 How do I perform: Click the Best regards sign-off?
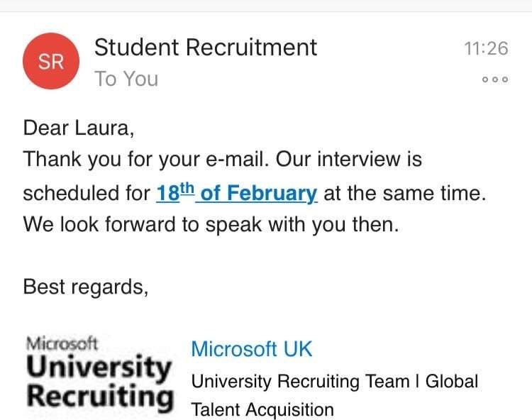tap(86, 287)
